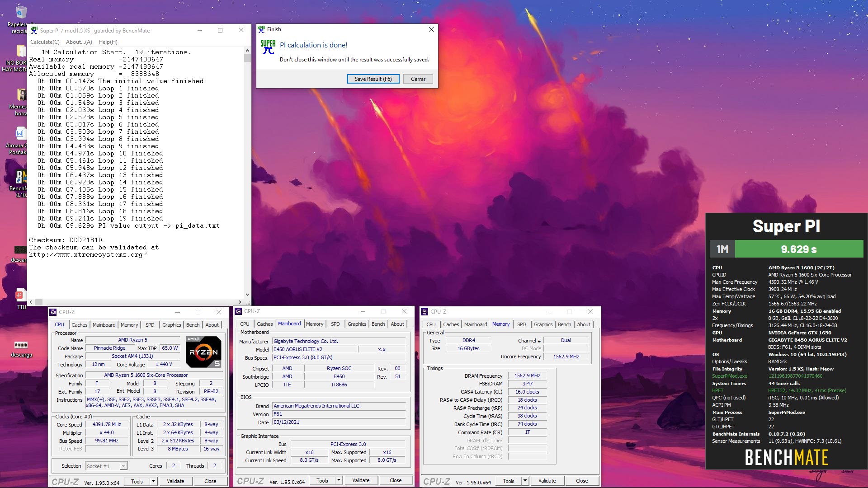
Task: Click the DRAM Frequency 1562.9 MHz field
Action: tap(527, 376)
